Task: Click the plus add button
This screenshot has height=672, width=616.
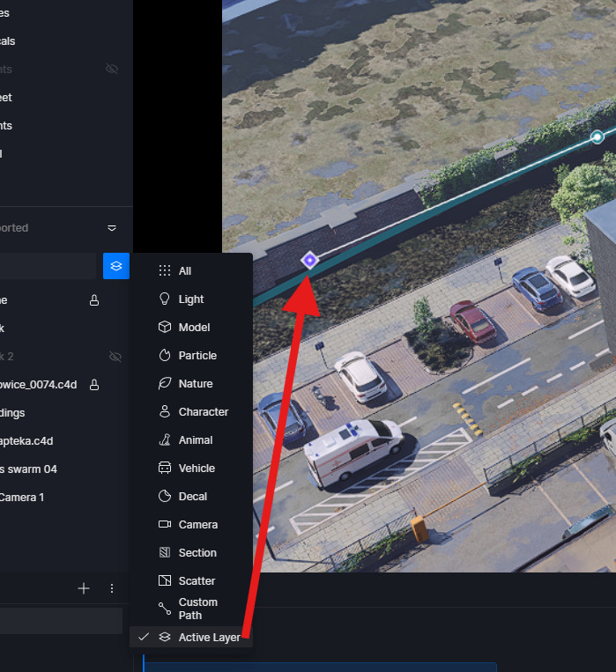Action: (x=84, y=588)
